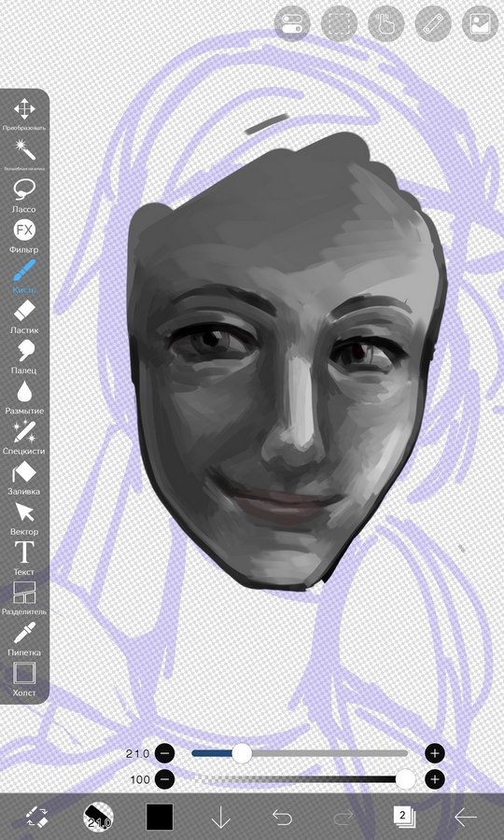
Task: Select the Transform (Преобразовать) tool
Action: tap(24, 115)
